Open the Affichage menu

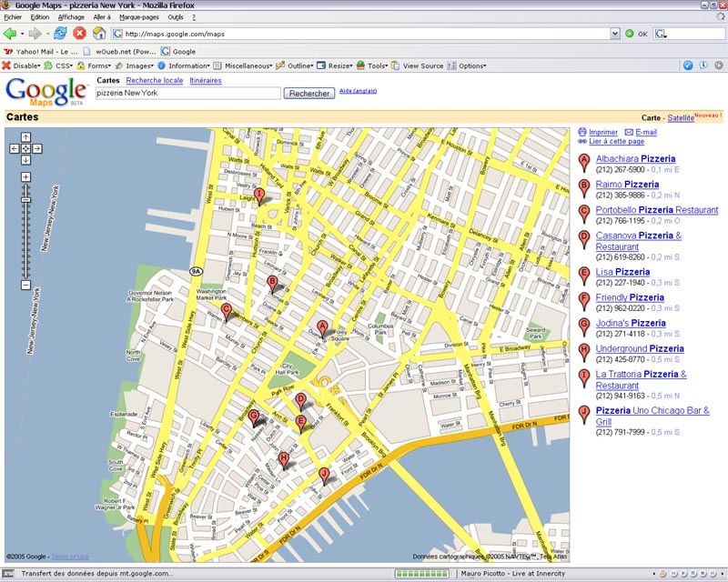[71, 17]
